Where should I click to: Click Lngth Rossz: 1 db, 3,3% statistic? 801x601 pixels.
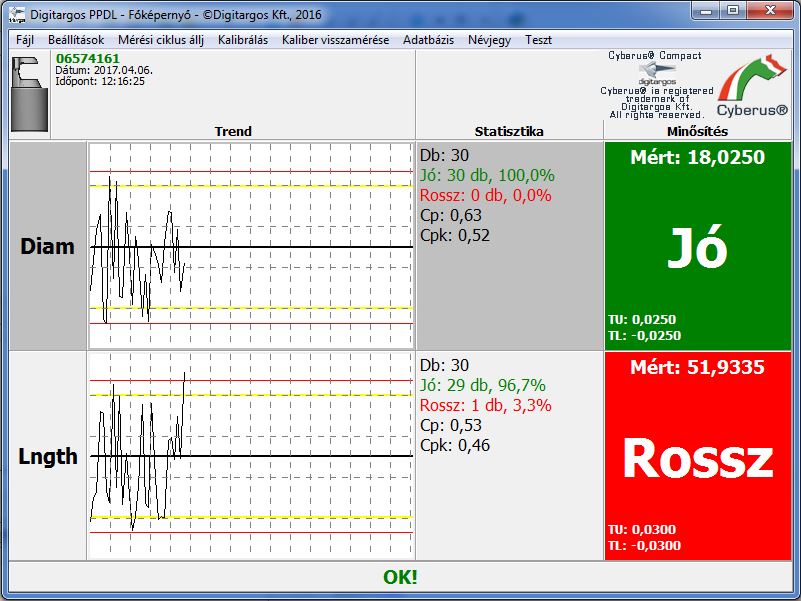(x=485, y=405)
